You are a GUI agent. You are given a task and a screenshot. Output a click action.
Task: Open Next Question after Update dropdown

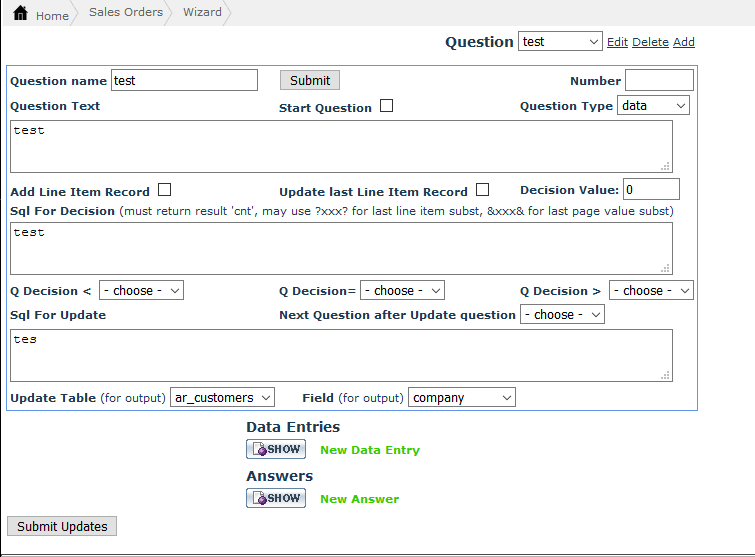562,314
